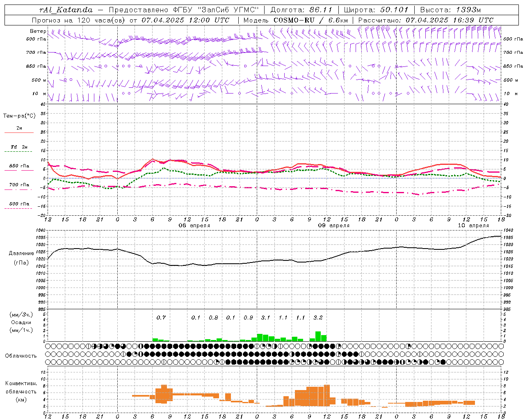Click the 0.8 precipitation total
Screen dimensions: 525x420
click(x=213, y=317)
